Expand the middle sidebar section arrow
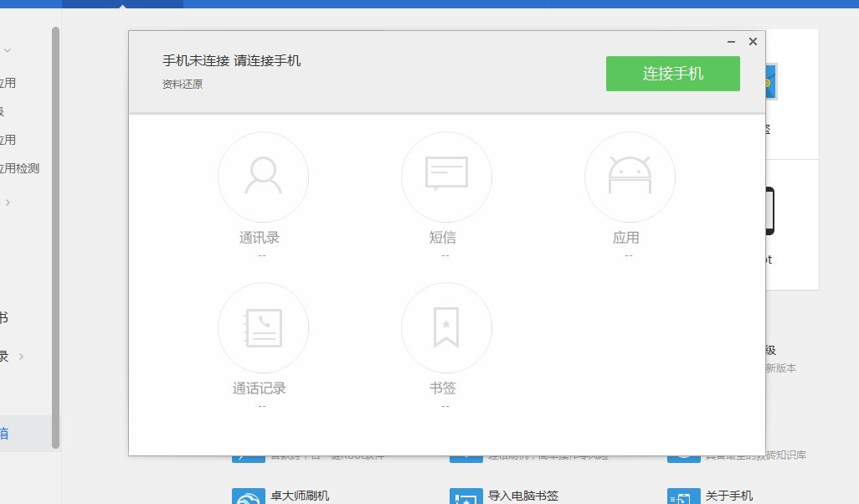 8,203
